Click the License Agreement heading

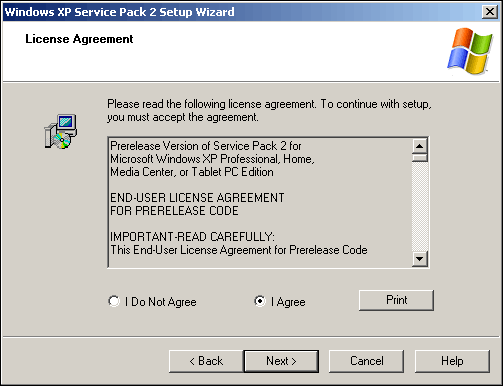pyautogui.click(x=79, y=39)
